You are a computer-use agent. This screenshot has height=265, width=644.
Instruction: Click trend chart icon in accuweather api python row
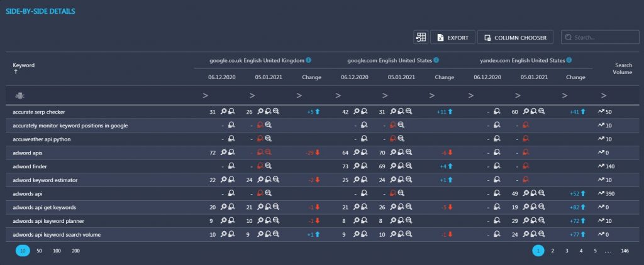point(601,139)
